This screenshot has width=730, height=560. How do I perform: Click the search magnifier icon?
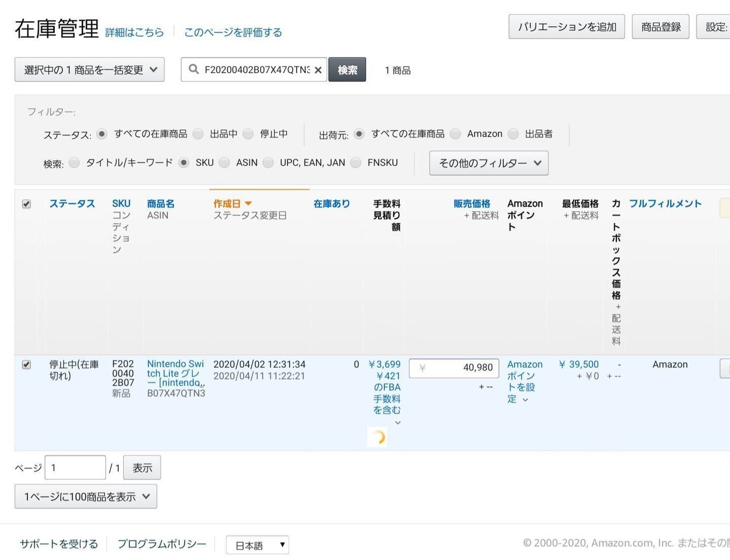coord(194,69)
